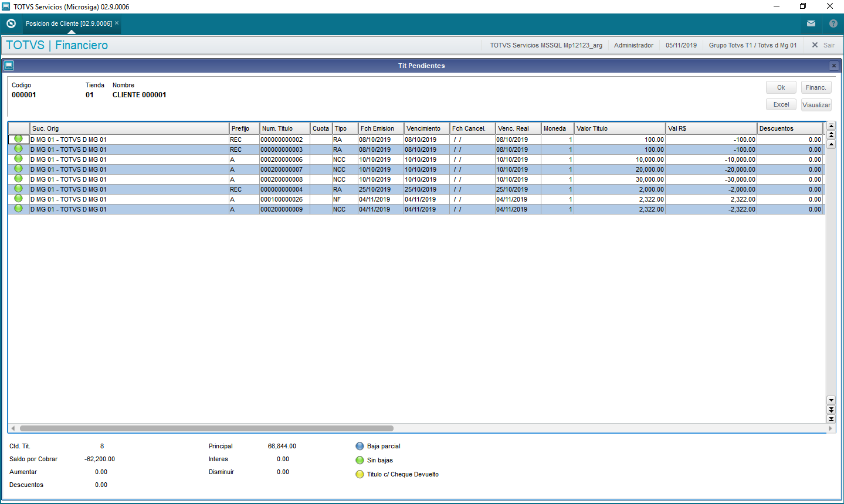Image resolution: width=844 pixels, height=504 pixels.
Task: Click the blue Baja parcial legend icon
Action: coord(360,446)
